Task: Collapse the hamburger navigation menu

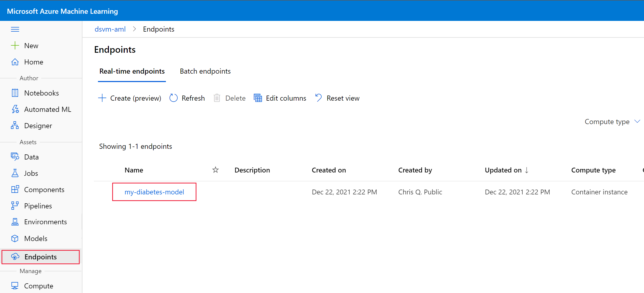Action: 15,29
